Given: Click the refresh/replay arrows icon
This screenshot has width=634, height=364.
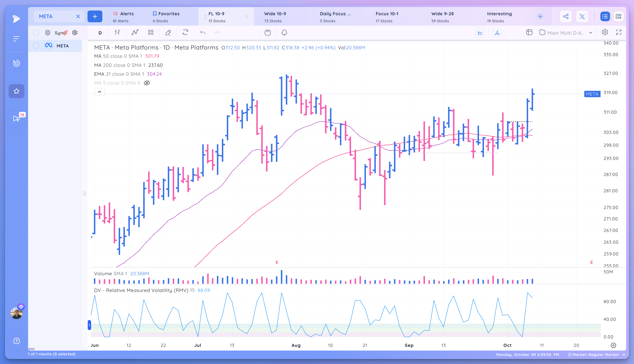Looking at the screenshot, I should point(185,33).
